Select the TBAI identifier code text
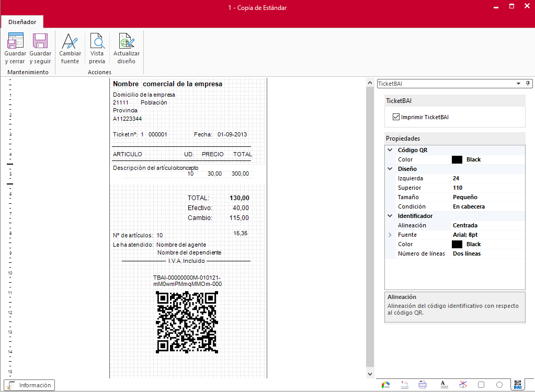Screen dimensions: 535x392 click(187, 281)
